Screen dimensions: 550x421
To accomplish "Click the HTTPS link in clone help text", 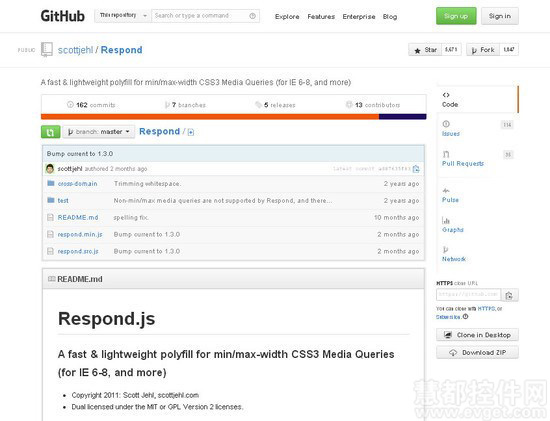I will [487, 308].
